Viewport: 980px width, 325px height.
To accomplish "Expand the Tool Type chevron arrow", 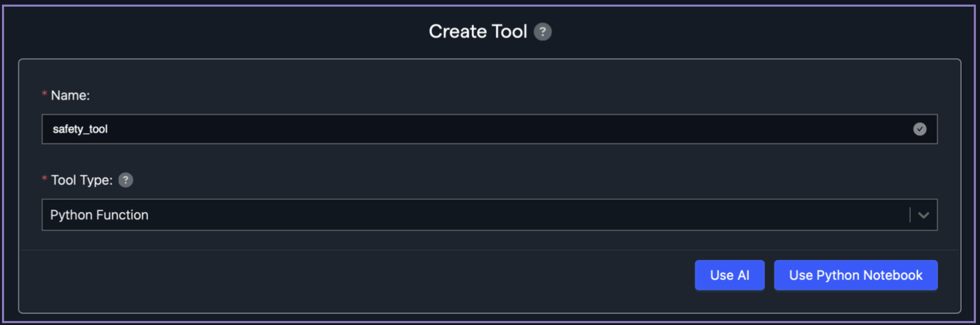I will tap(923, 215).
